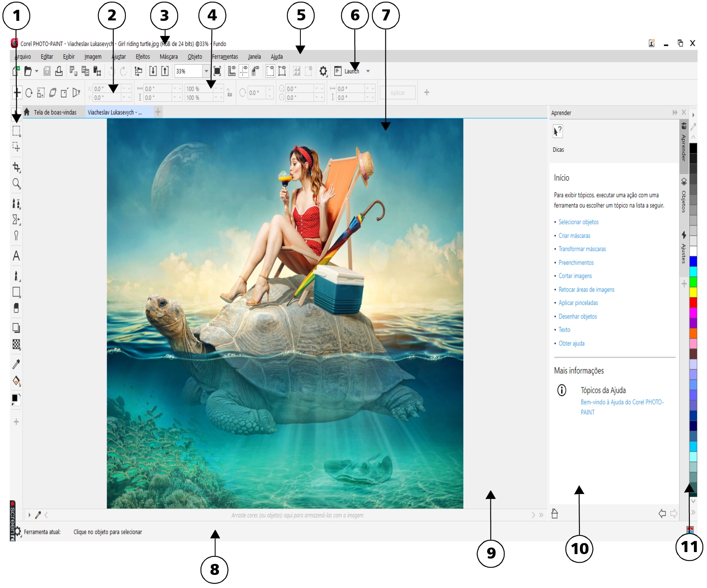This screenshot has width=707, height=588.
Task: Pick the red swatch in color palette
Action: coord(693,302)
